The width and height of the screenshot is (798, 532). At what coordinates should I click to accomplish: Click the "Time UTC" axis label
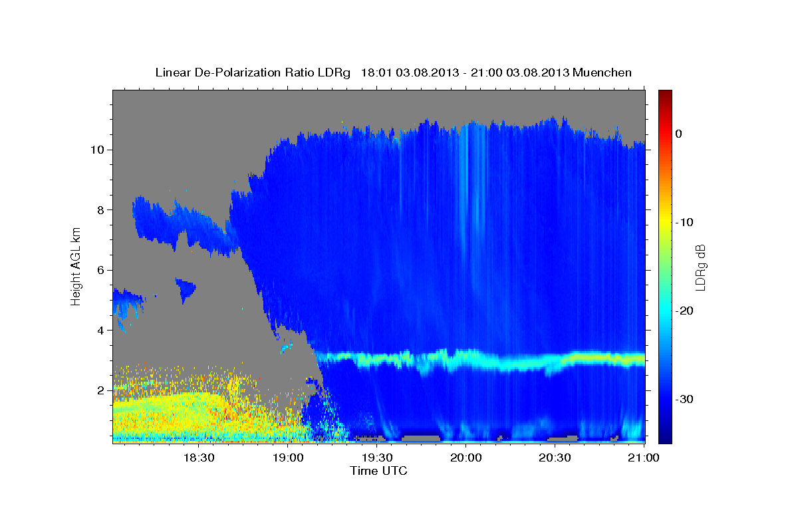coord(378,471)
